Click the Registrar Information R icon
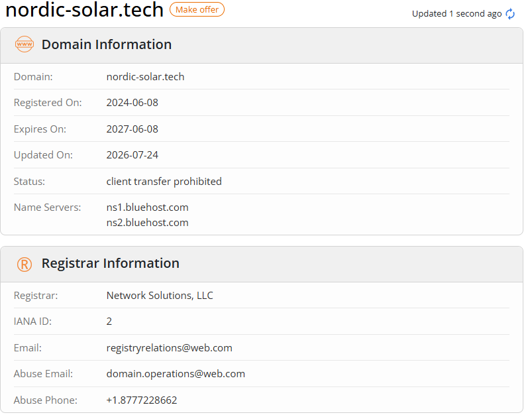The height and width of the screenshot is (415, 532). coord(25,264)
